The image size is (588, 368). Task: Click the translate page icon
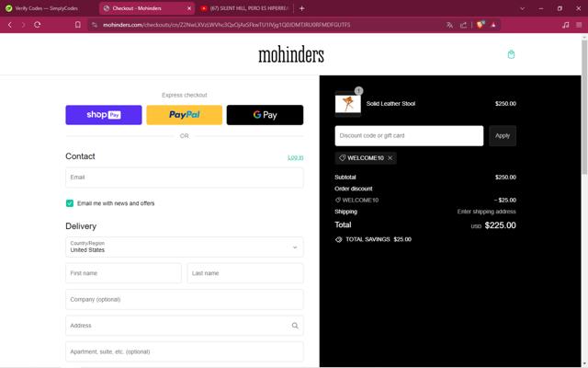click(x=449, y=25)
